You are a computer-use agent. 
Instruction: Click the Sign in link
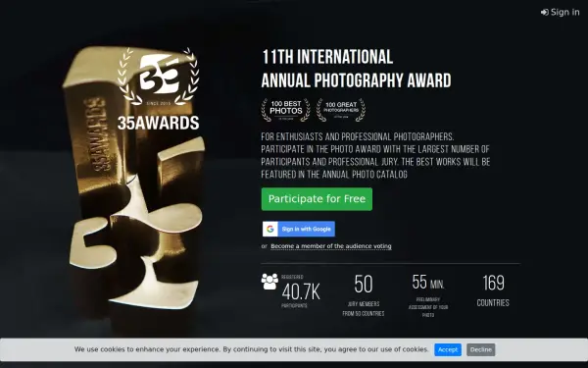click(561, 12)
